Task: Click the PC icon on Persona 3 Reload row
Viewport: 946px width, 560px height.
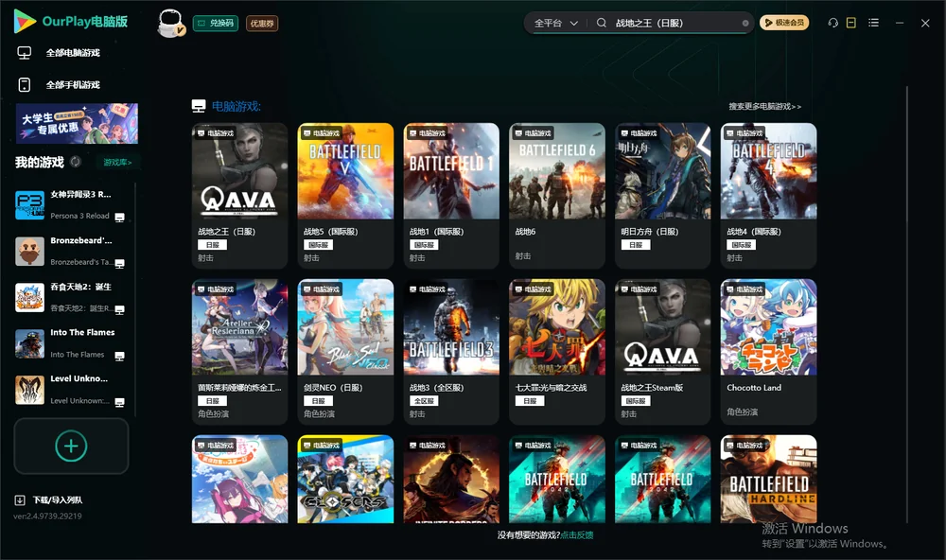Action: tap(119, 218)
